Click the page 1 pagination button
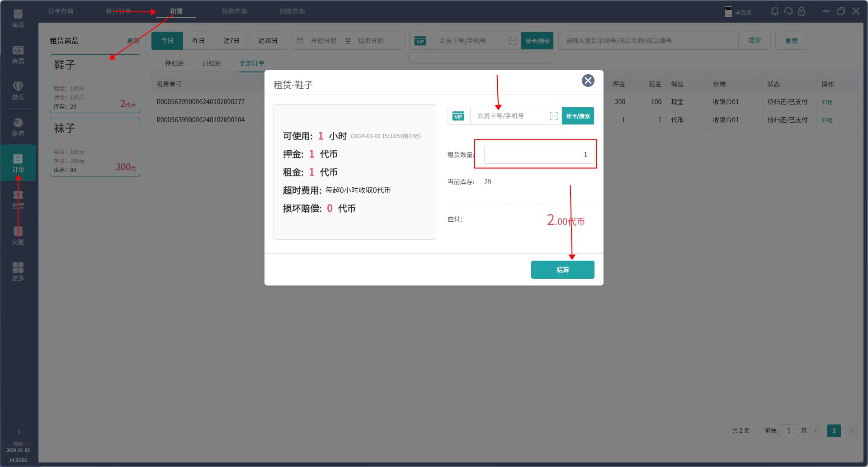The height and width of the screenshot is (467, 868). [834, 431]
